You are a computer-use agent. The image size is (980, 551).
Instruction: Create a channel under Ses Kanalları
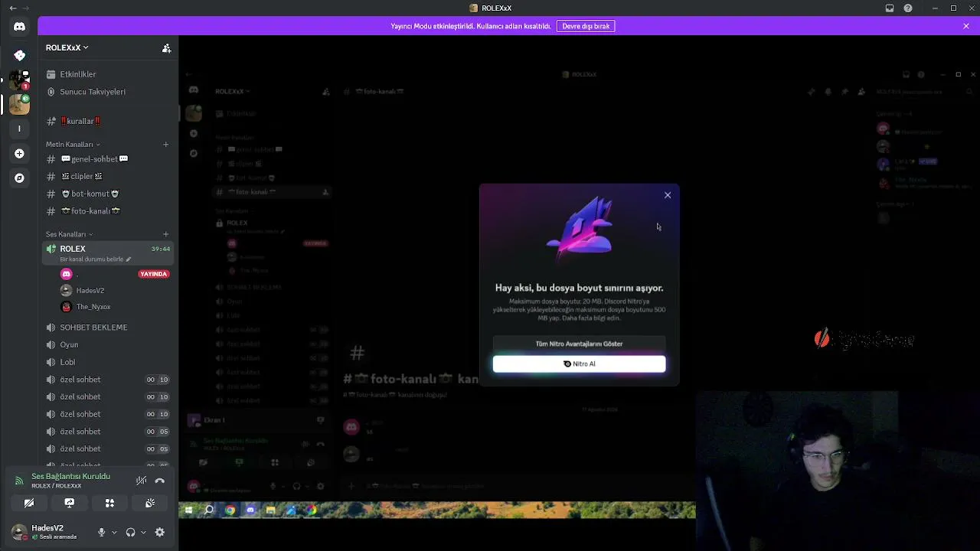[x=165, y=234]
